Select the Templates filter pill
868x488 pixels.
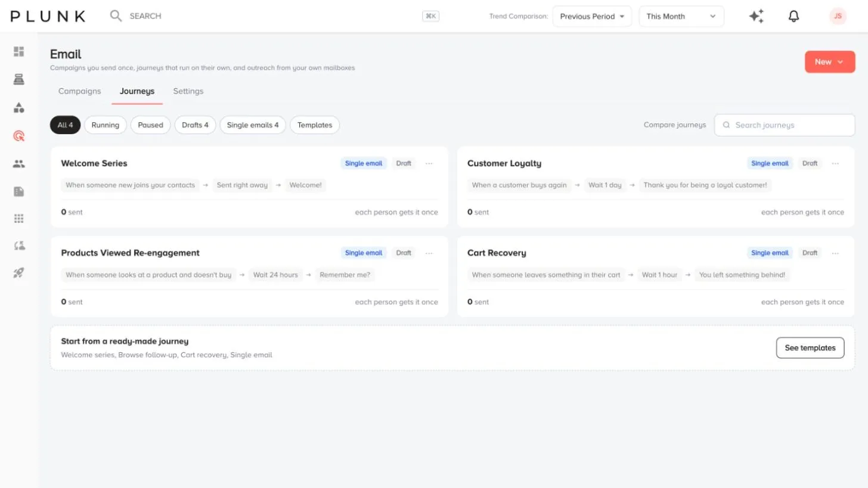pyautogui.click(x=315, y=125)
